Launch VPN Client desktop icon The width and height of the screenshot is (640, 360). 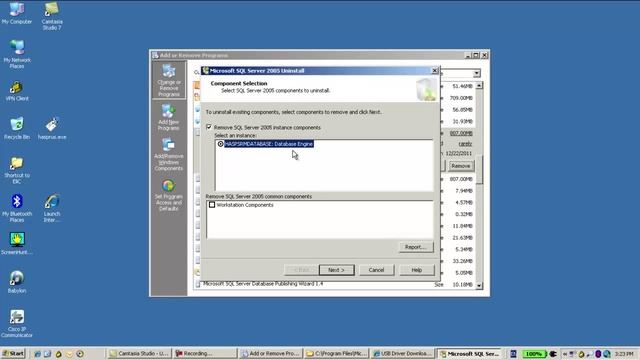(17, 91)
